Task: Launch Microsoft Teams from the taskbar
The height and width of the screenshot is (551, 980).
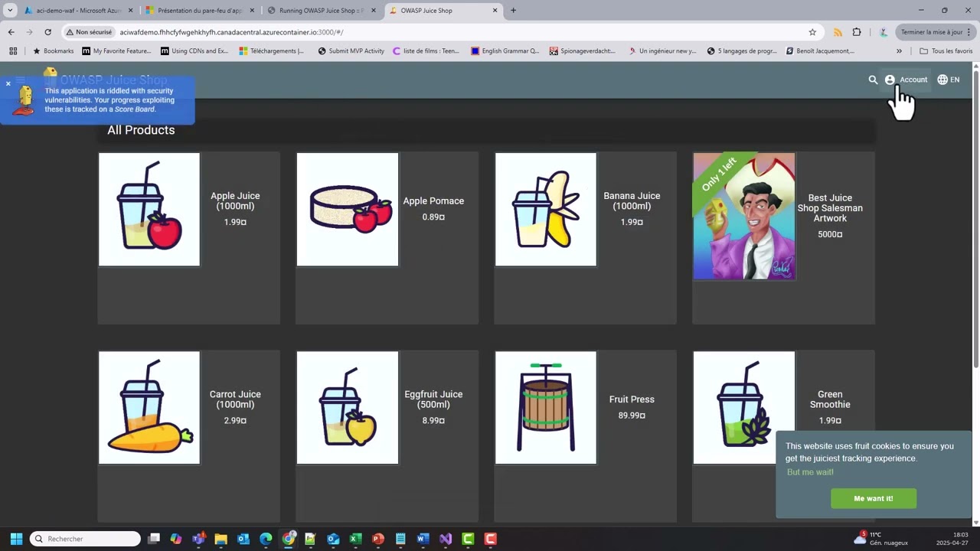Action: pyautogui.click(x=198, y=539)
